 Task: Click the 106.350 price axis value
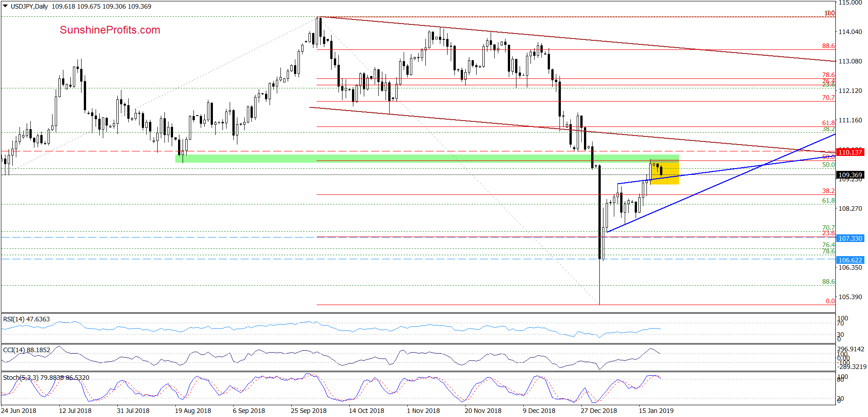[x=850, y=267]
